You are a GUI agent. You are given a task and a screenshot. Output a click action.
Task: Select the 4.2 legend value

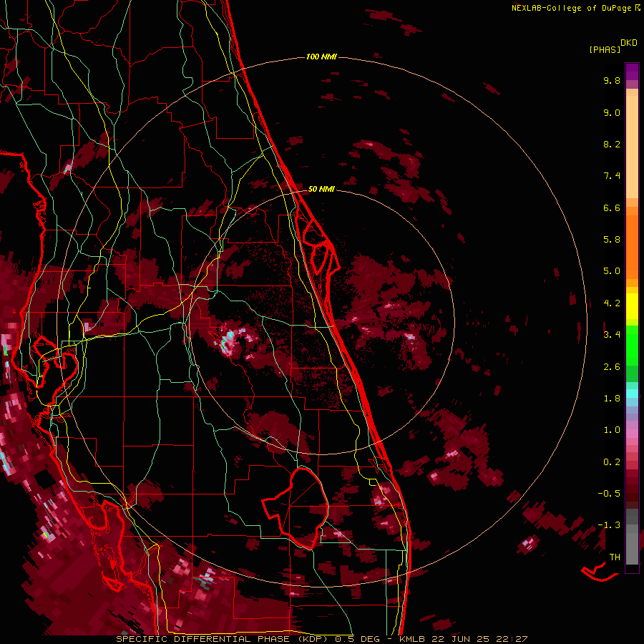(x=612, y=303)
